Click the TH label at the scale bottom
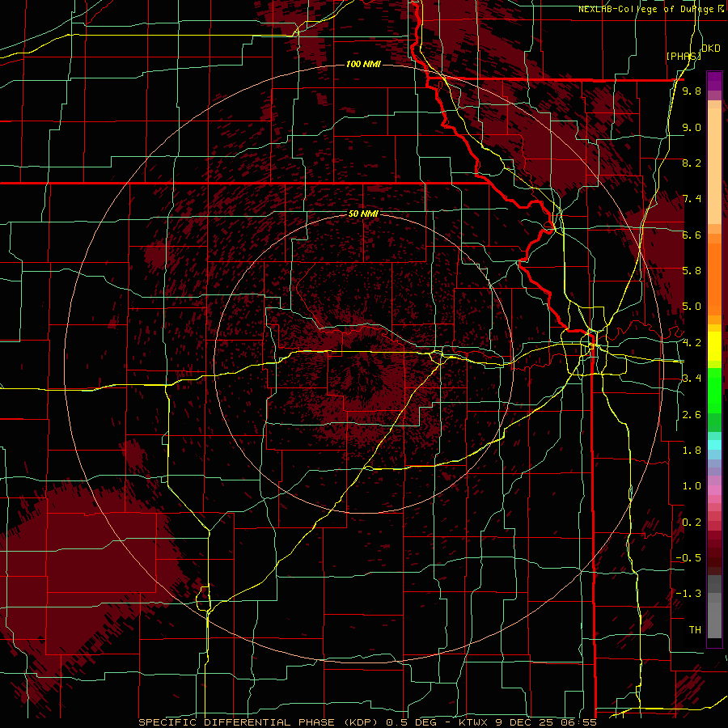The image size is (728, 728). (695, 630)
